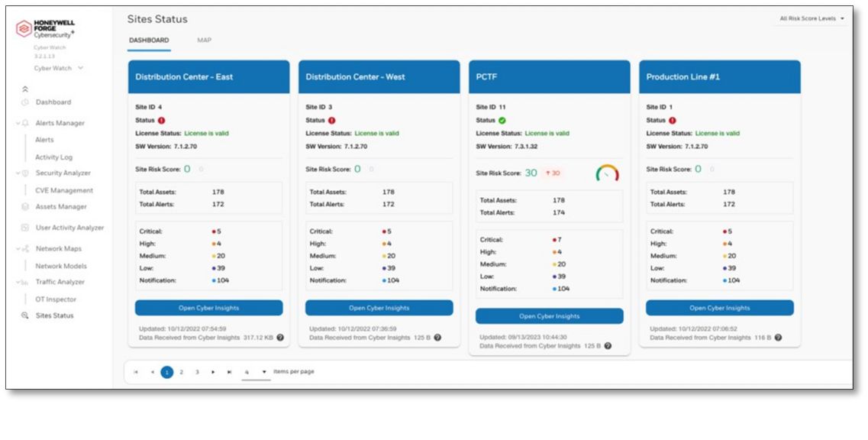The width and height of the screenshot is (868, 440).
Task: Click the User Activity Analyzer sidebar icon
Action: point(24,228)
